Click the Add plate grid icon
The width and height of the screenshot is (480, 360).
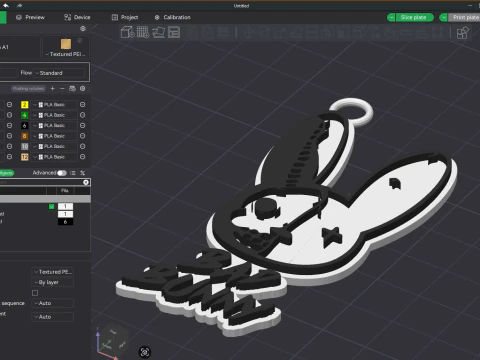click(x=143, y=32)
